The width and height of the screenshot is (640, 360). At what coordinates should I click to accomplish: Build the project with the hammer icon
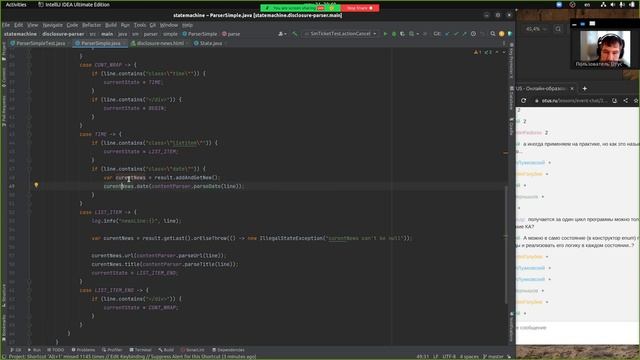295,34
